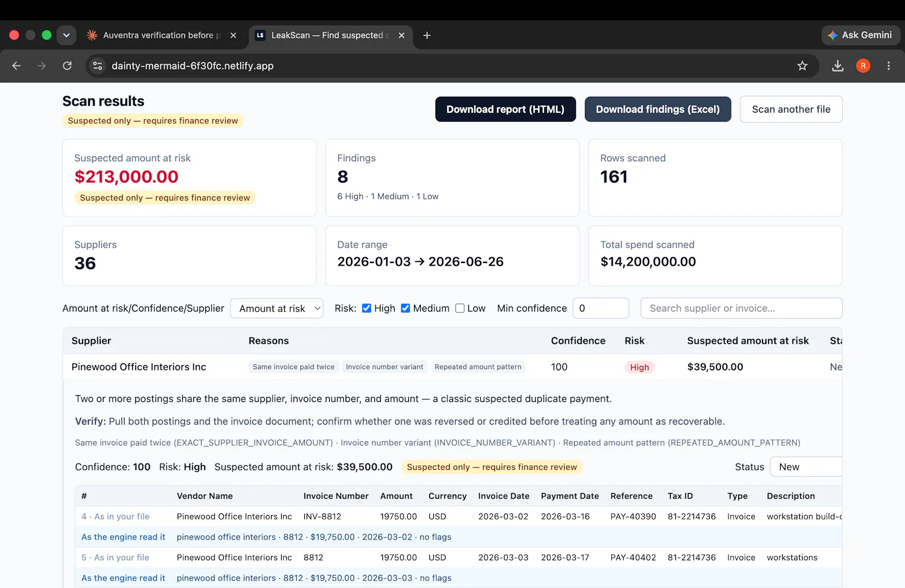Image resolution: width=905 pixels, height=588 pixels.
Task: Open a new tab with plus icon
Action: 427,35
